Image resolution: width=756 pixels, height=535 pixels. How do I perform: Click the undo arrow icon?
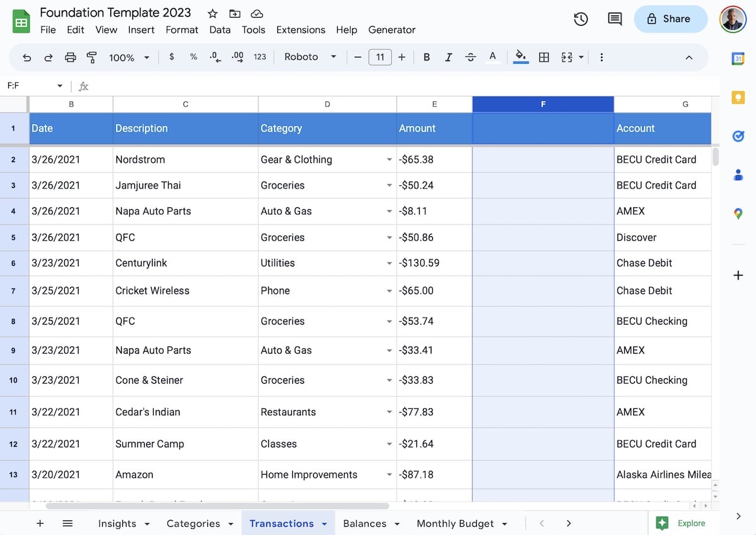click(x=26, y=57)
